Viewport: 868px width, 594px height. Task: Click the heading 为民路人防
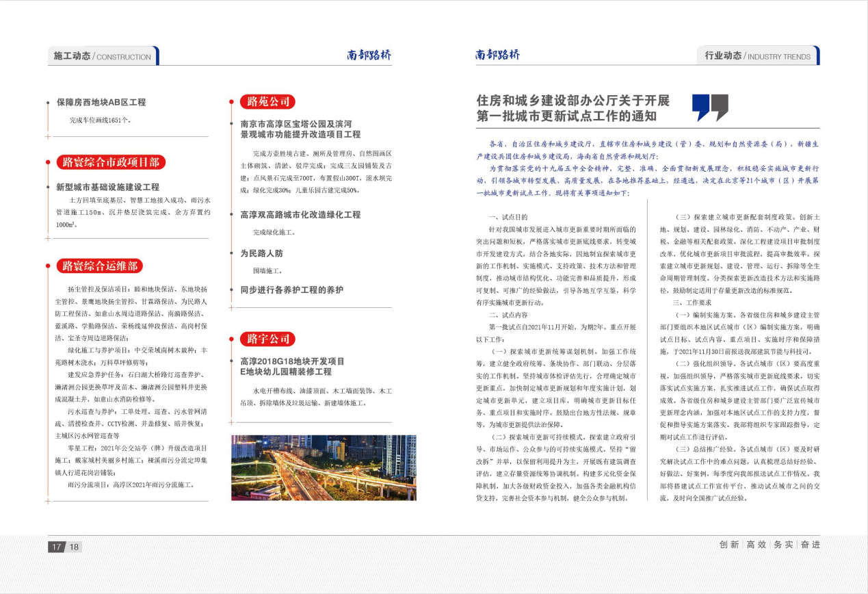(261, 253)
